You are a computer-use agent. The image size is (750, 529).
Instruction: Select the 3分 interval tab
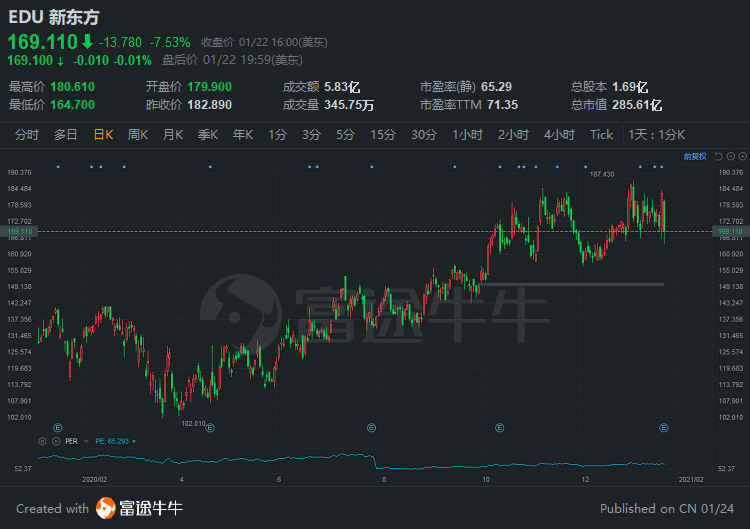click(311, 135)
